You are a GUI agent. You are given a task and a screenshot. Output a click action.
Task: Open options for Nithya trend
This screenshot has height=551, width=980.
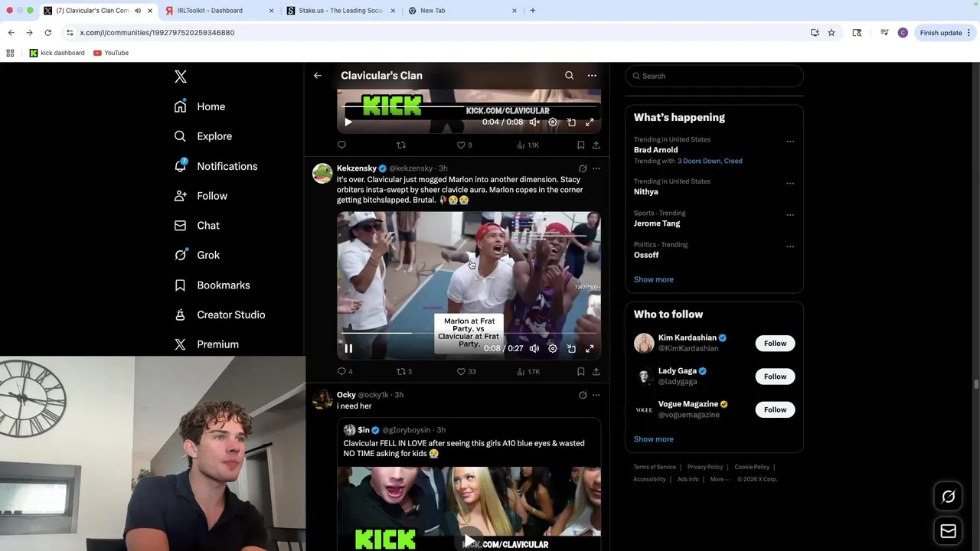coord(790,184)
